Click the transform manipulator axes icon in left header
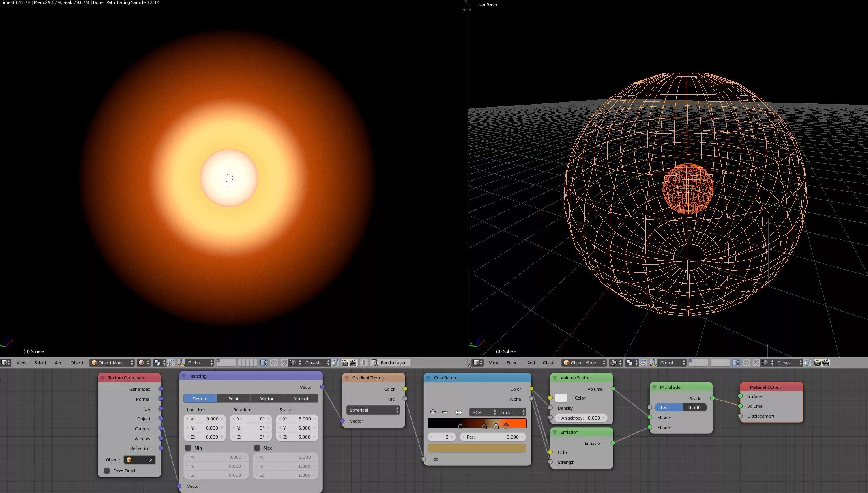 pos(181,363)
